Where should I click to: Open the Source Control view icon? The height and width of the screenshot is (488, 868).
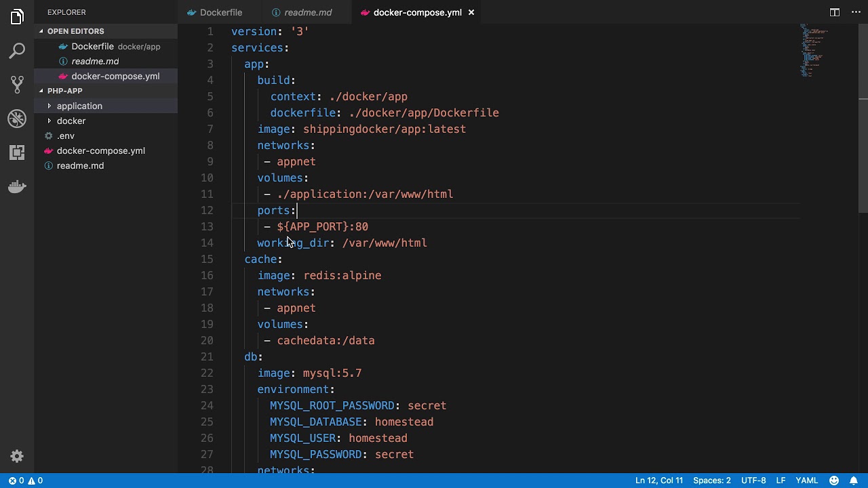(x=17, y=85)
